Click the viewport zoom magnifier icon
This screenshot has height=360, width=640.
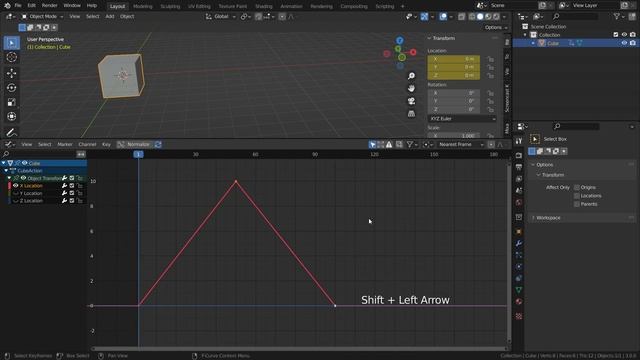tap(411, 76)
